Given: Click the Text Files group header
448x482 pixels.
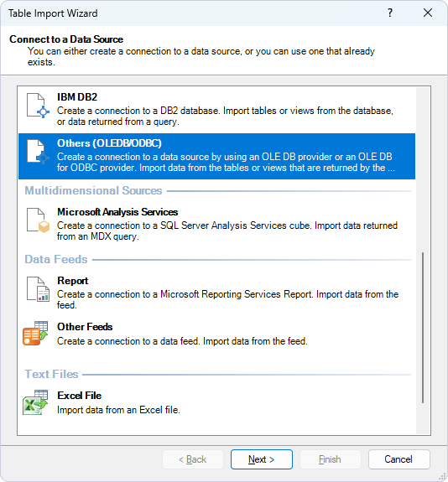Looking at the screenshot, I should (x=51, y=374).
